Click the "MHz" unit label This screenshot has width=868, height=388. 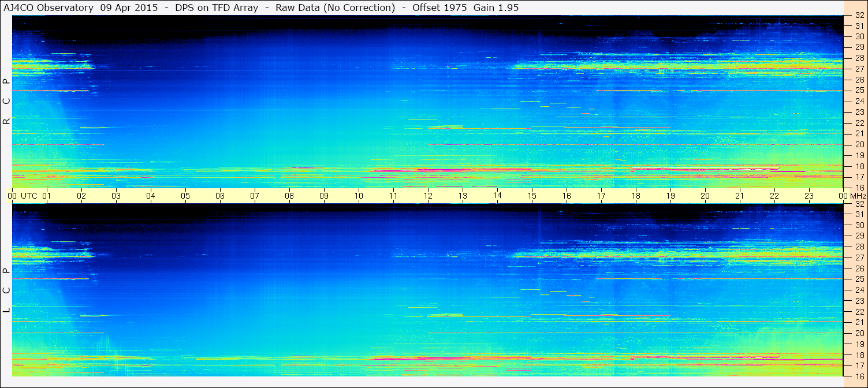pyautogui.click(x=858, y=196)
